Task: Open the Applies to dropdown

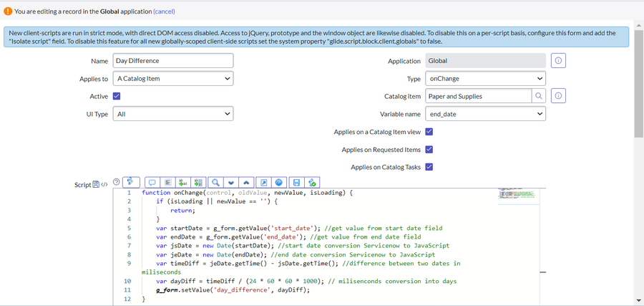Action: click(173, 79)
